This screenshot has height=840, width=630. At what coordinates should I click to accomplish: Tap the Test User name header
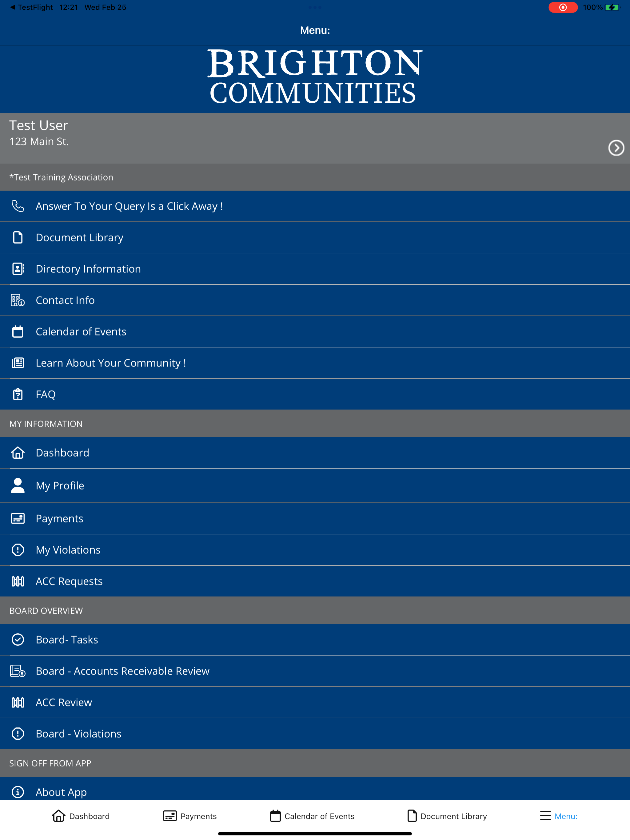[38, 125]
